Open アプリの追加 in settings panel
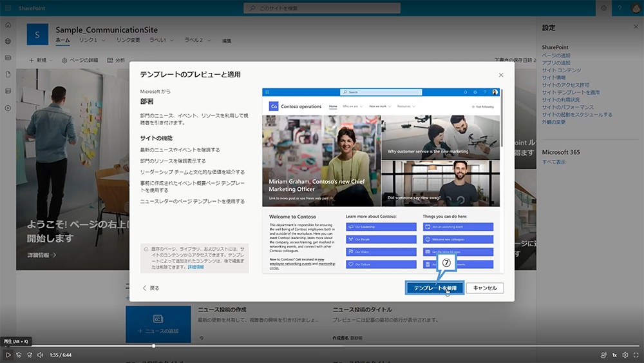The width and height of the screenshot is (644, 363). pyautogui.click(x=556, y=63)
